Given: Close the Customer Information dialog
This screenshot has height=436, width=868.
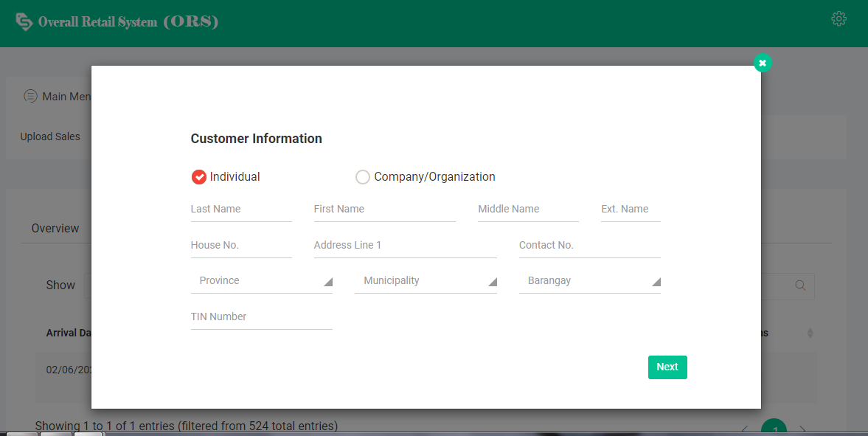Looking at the screenshot, I should pyautogui.click(x=763, y=63).
